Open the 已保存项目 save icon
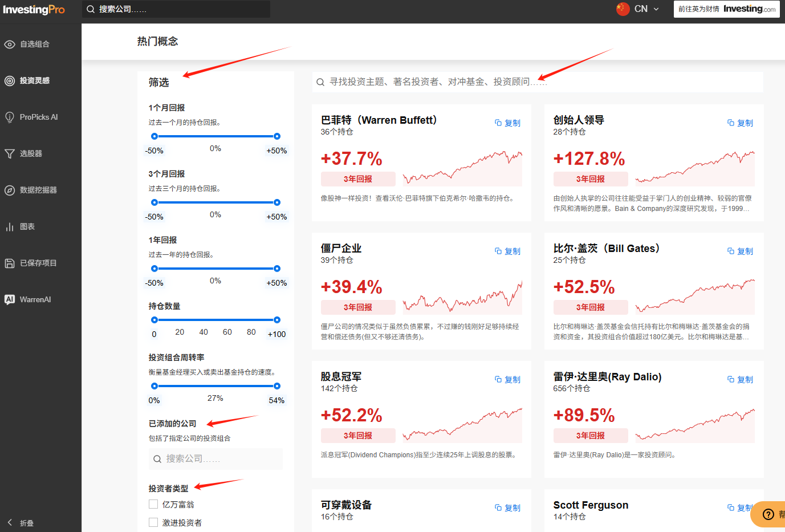The image size is (785, 532). tap(10, 263)
